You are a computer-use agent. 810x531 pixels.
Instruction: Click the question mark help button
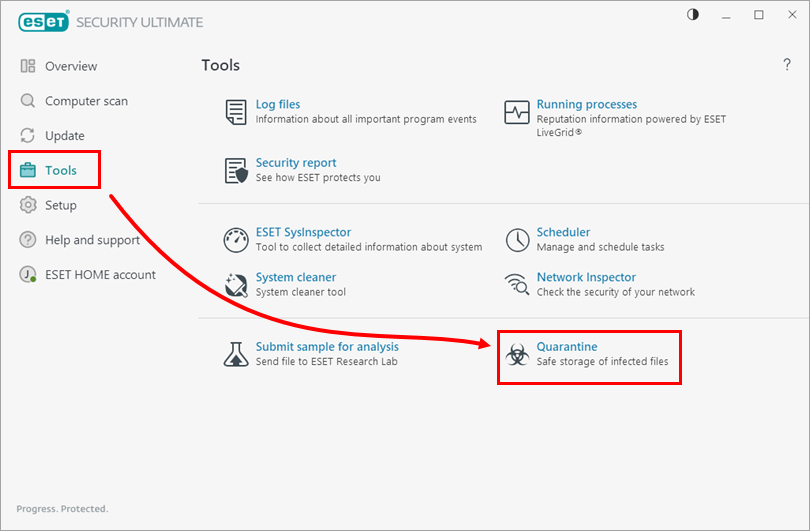[x=787, y=65]
